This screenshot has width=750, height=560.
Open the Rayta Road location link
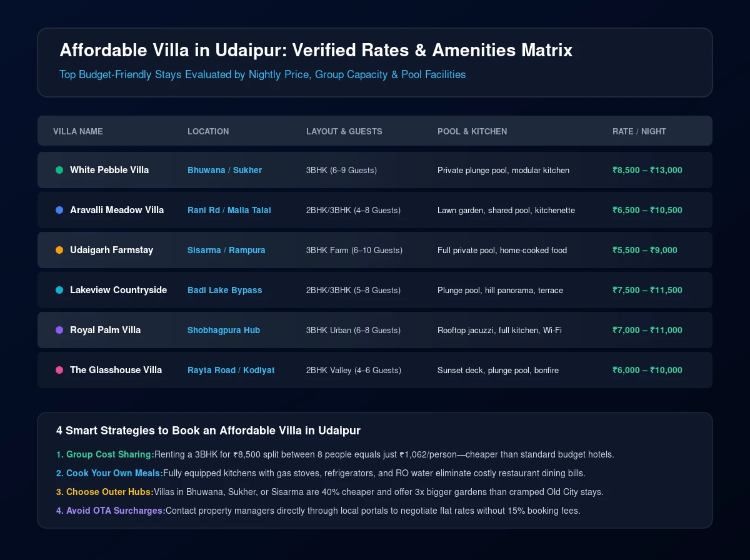[x=212, y=370]
